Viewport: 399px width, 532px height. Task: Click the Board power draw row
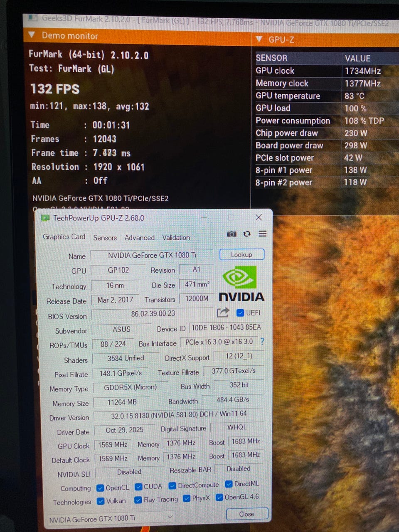click(x=327, y=145)
